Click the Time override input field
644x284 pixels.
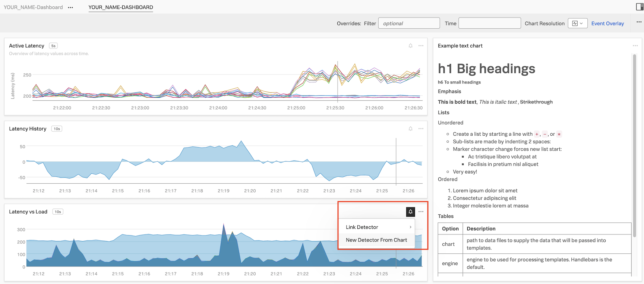point(489,23)
